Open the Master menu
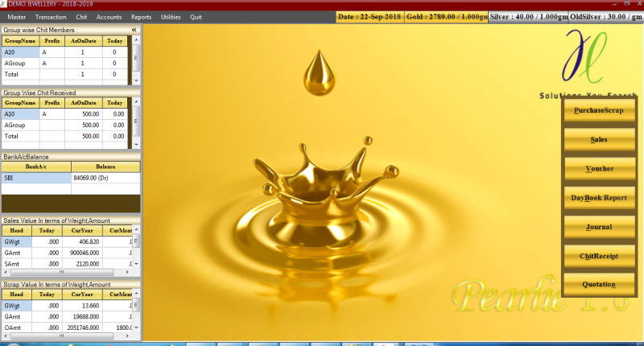The width and height of the screenshot is (644, 346). pos(16,16)
